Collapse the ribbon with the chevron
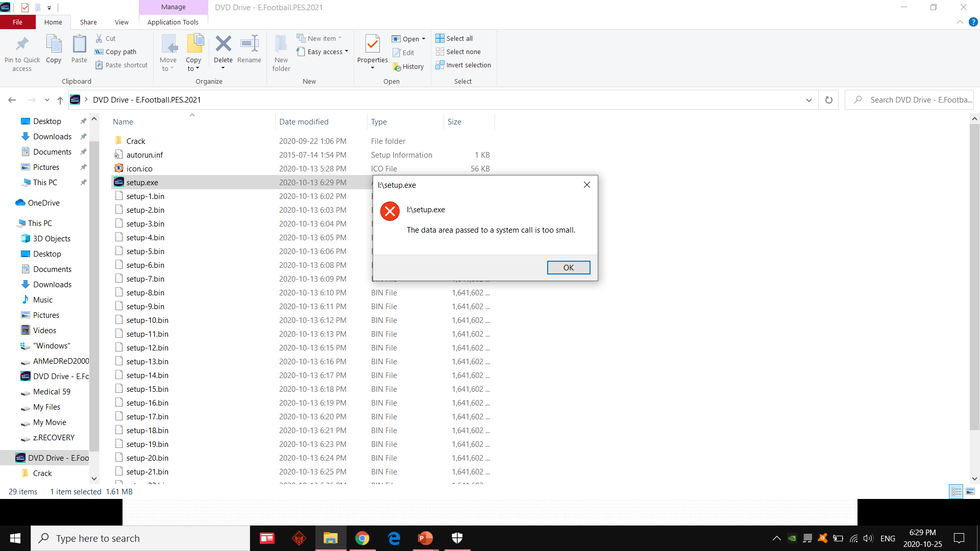 pyautogui.click(x=960, y=22)
